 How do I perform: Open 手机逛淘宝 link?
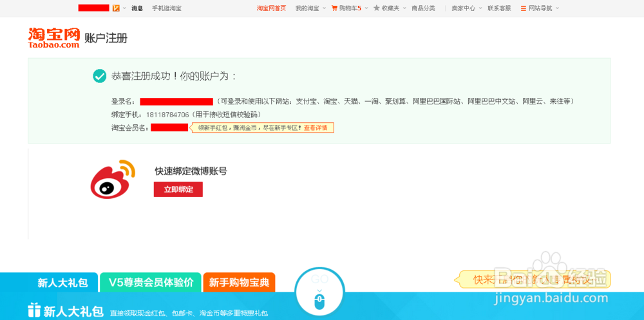click(x=167, y=8)
